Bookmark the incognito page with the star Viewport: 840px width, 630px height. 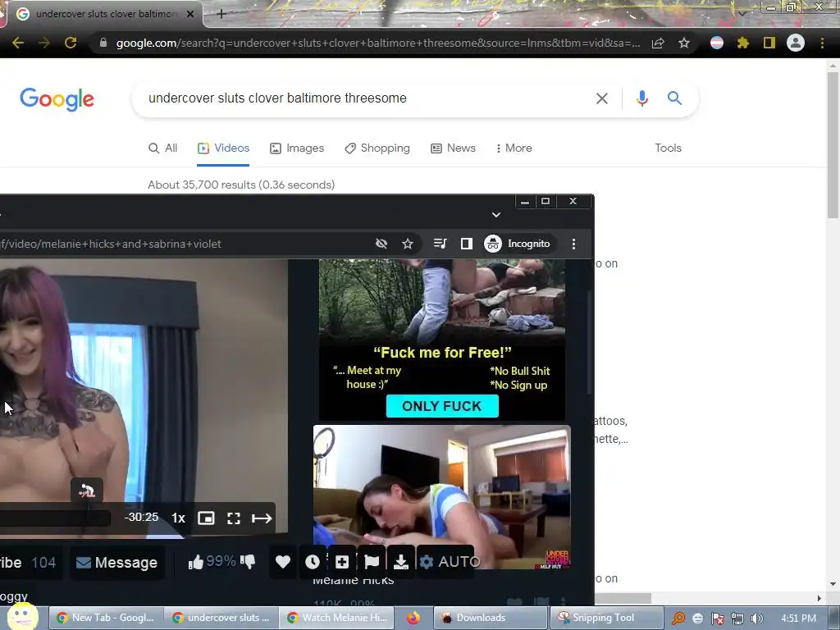[x=408, y=244]
